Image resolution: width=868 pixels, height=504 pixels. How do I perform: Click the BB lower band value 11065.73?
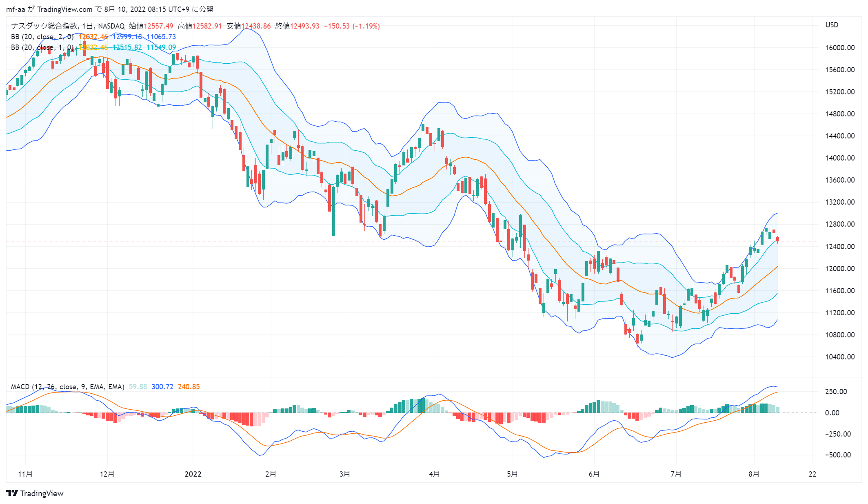tap(161, 37)
